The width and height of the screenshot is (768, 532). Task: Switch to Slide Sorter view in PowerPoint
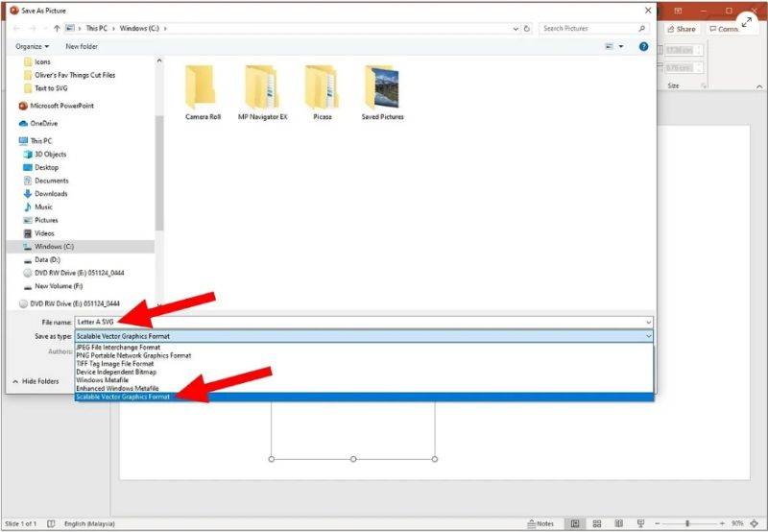597,523
